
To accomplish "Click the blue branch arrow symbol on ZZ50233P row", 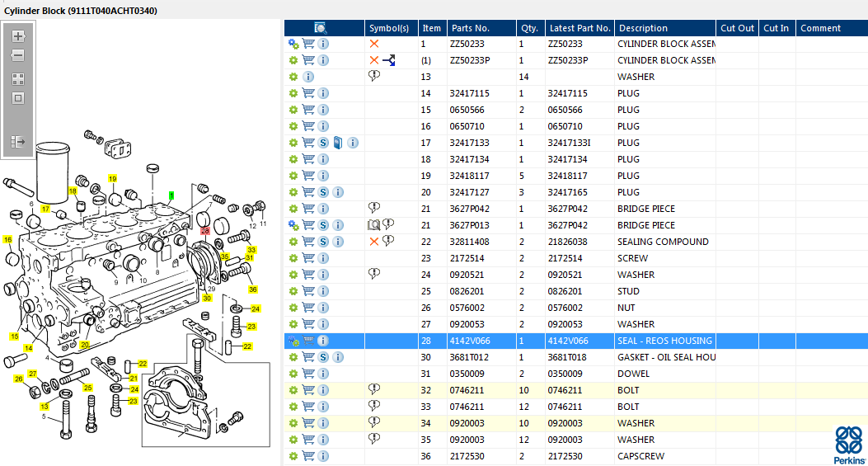I will [x=389, y=60].
